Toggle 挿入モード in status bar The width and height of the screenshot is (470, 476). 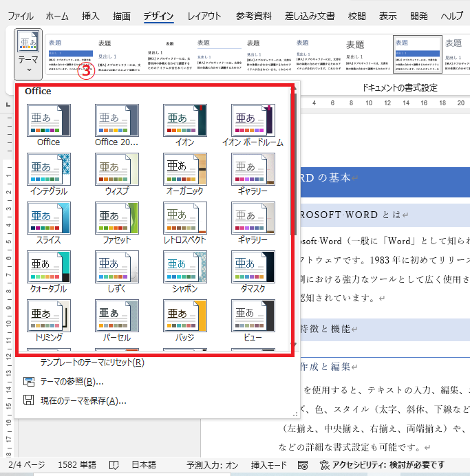tap(268, 465)
